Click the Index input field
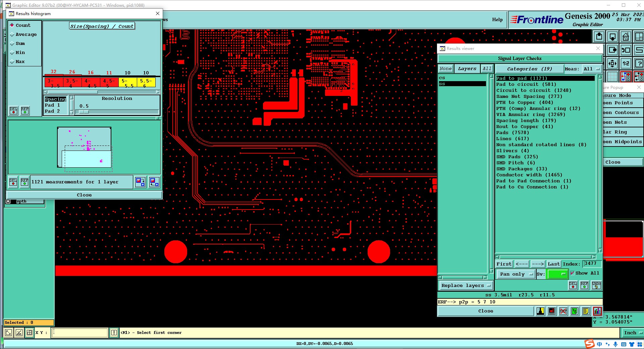Image resolution: width=644 pixels, height=349 pixels. point(591,264)
